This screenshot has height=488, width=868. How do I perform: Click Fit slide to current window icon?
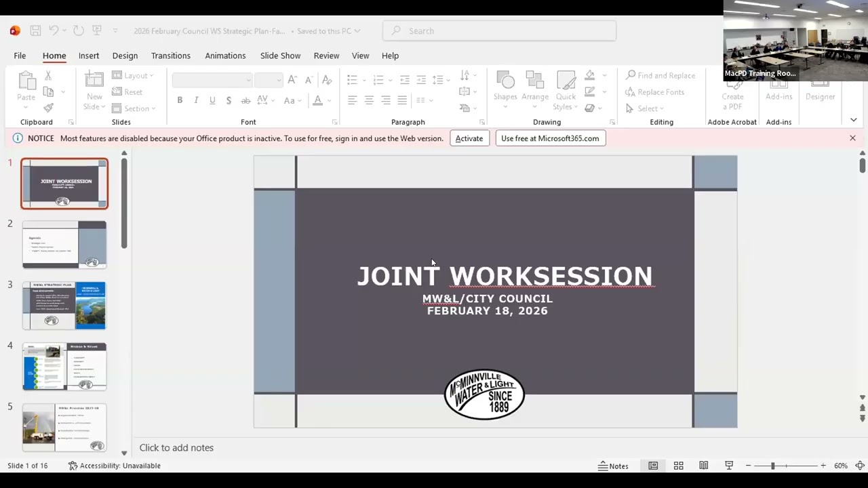coord(860,466)
